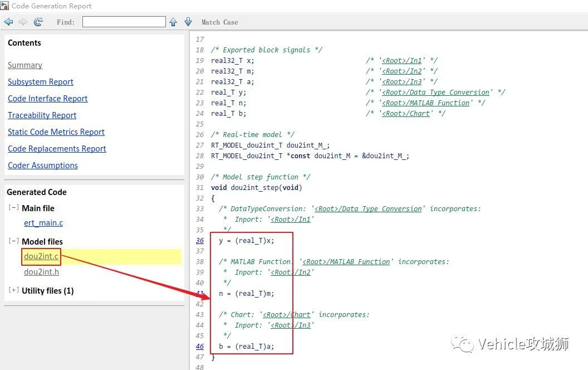Image resolution: width=588 pixels, height=370 pixels.
Task: Open the Subsystem Report link
Action: (41, 82)
